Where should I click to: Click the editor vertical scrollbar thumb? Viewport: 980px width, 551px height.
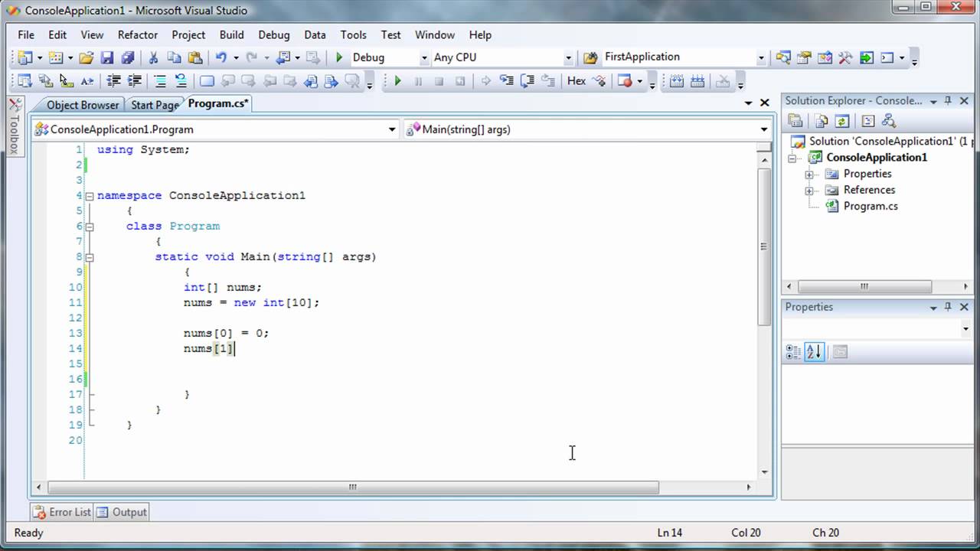click(x=764, y=246)
